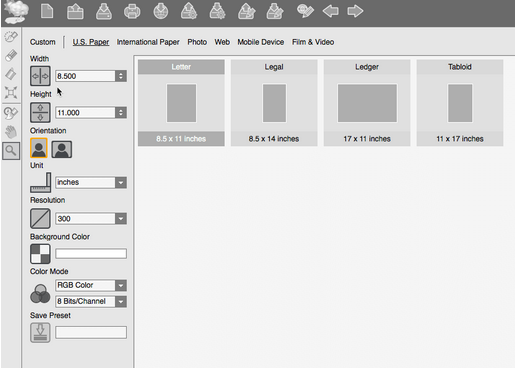Click the upload tray with gear icon
Image resolution: width=515 pixels, height=368 pixels.
[x=189, y=11]
